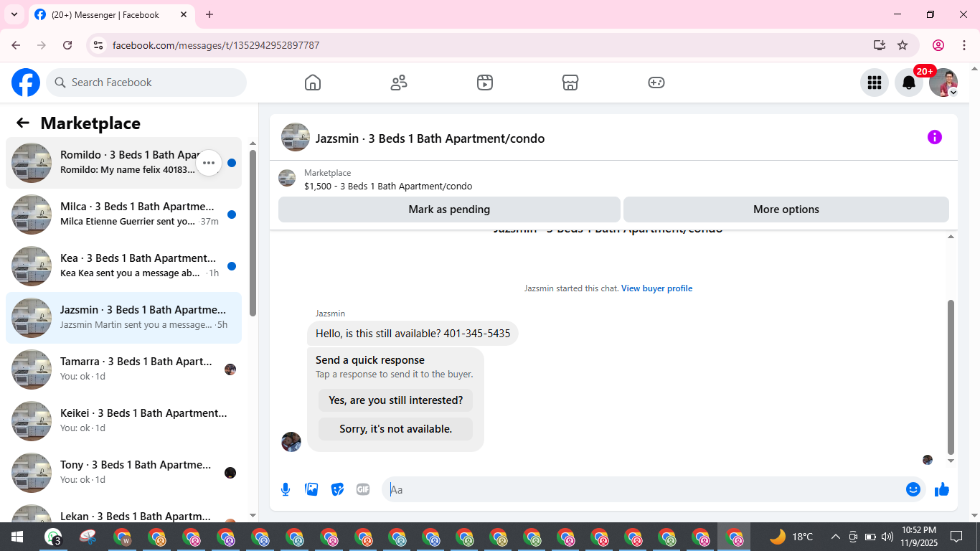
Task: Send quick reply "Yes, are you still interested?"
Action: [396, 400]
